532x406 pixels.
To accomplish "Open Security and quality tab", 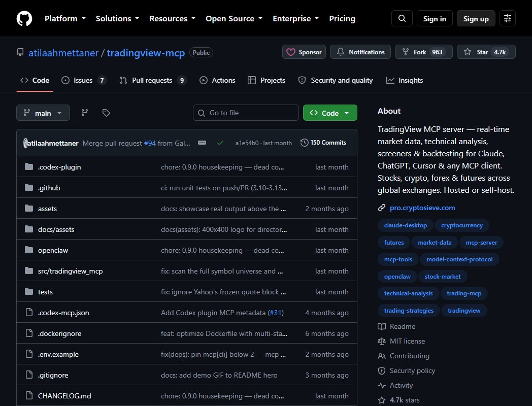I will coord(335,80).
